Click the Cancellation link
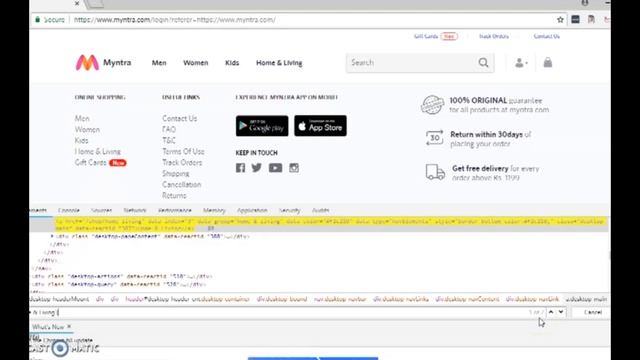640x360 pixels. (x=182, y=184)
